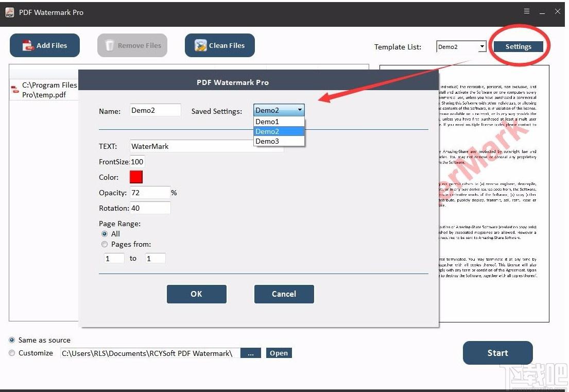Expand the Template List dropdown

click(x=482, y=46)
